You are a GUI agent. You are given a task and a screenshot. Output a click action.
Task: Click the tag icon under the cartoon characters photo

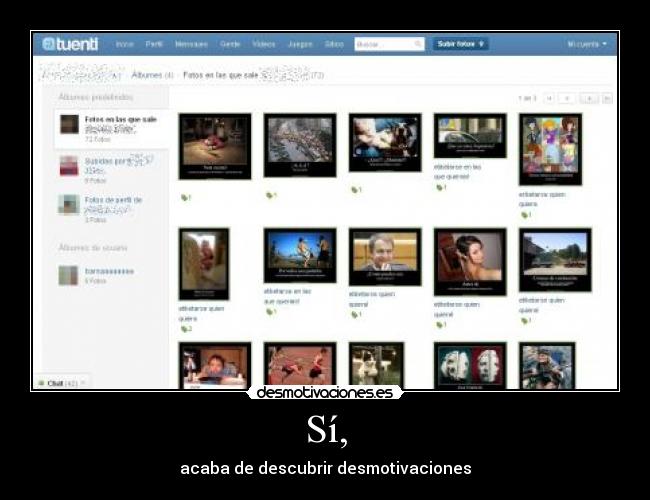tap(524, 215)
